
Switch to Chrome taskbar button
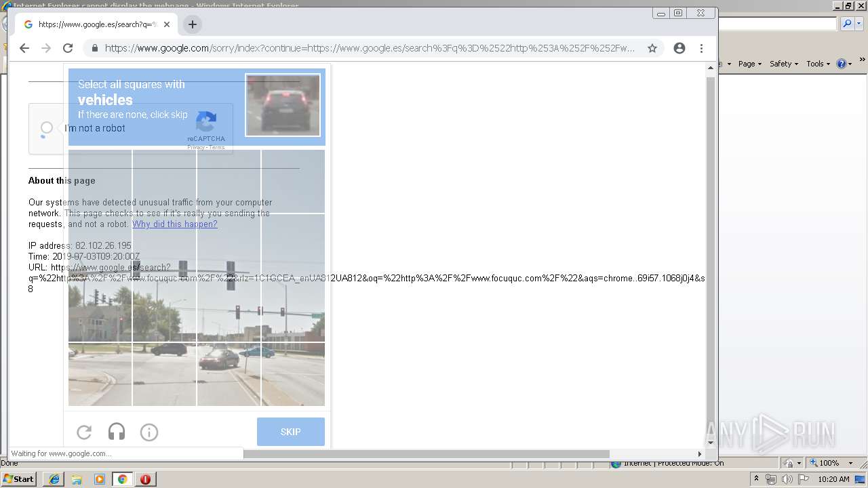(123, 479)
